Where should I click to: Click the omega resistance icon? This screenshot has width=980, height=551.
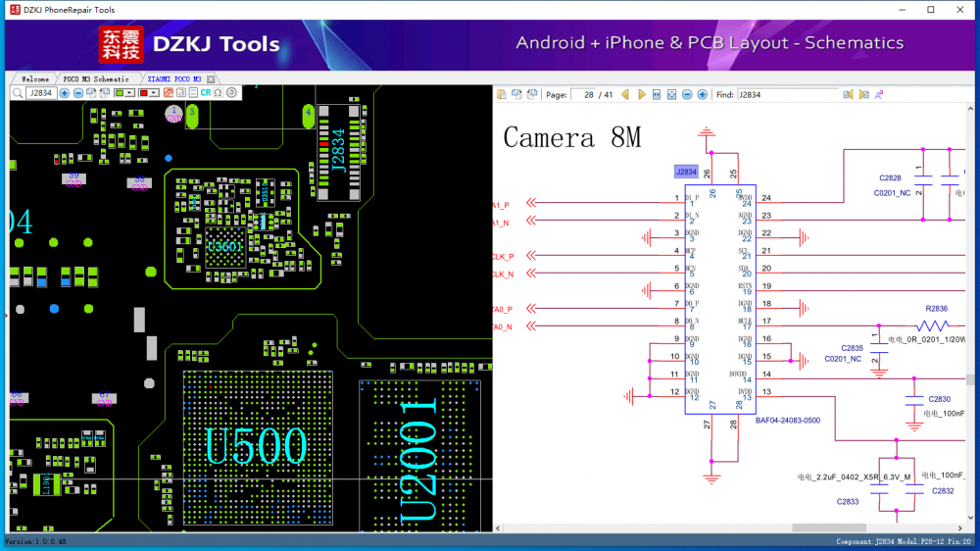pyautogui.click(x=218, y=93)
